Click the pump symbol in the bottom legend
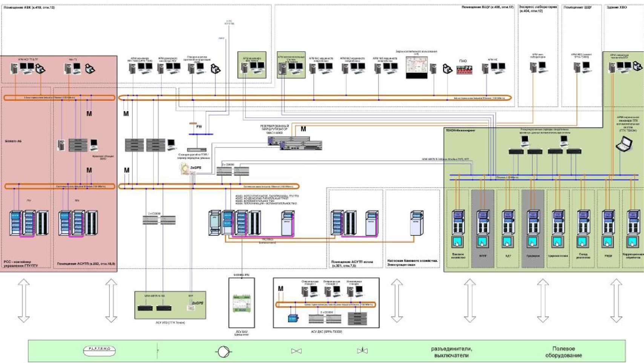Image resolution: width=644 pixels, height=363 pixels. (x=223, y=351)
